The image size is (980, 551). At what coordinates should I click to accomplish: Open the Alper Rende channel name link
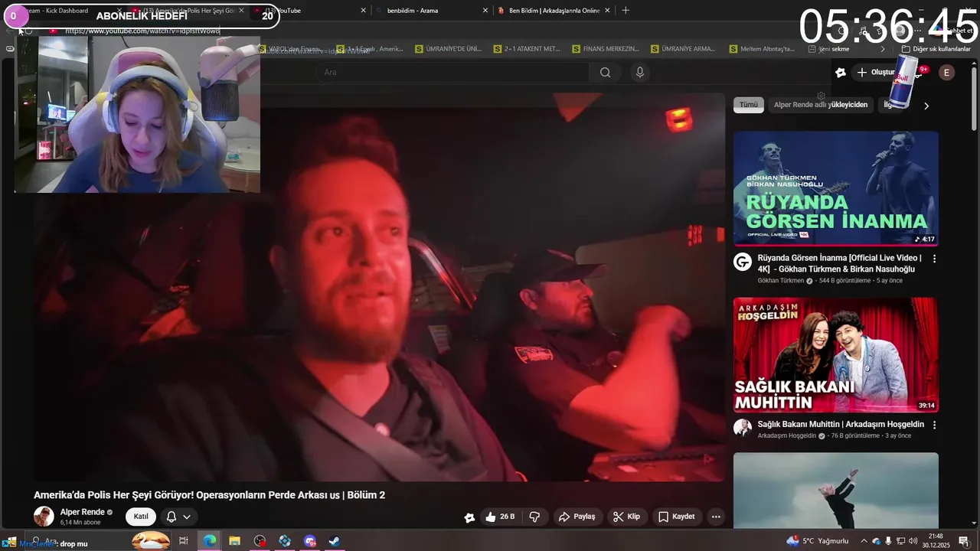tap(83, 512)
